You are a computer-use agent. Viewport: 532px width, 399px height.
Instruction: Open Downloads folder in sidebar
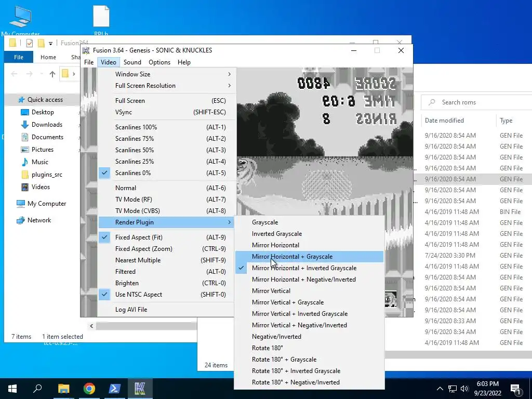coord(47,125)
